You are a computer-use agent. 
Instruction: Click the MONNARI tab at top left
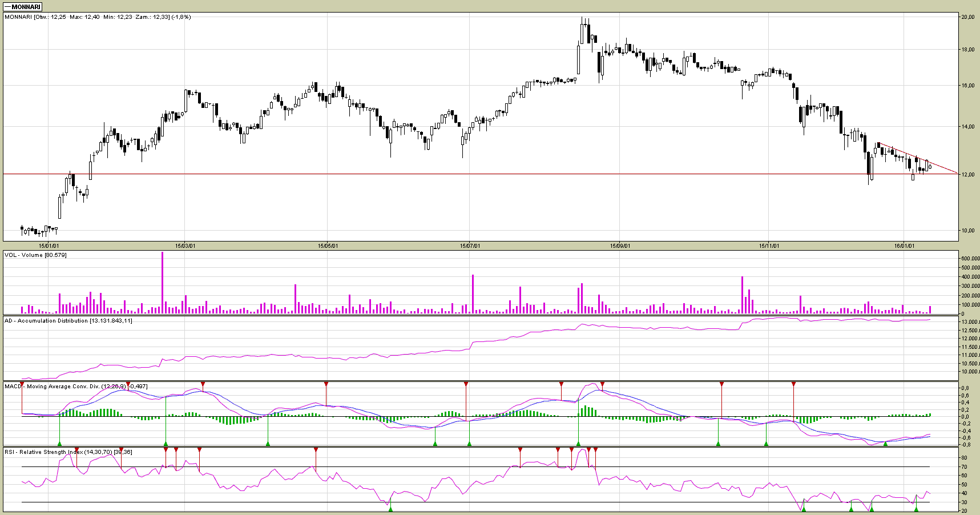23,7
